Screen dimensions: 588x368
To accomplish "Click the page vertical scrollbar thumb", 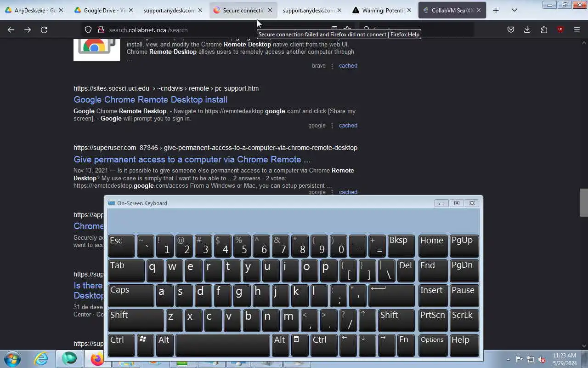I will 584,202.
